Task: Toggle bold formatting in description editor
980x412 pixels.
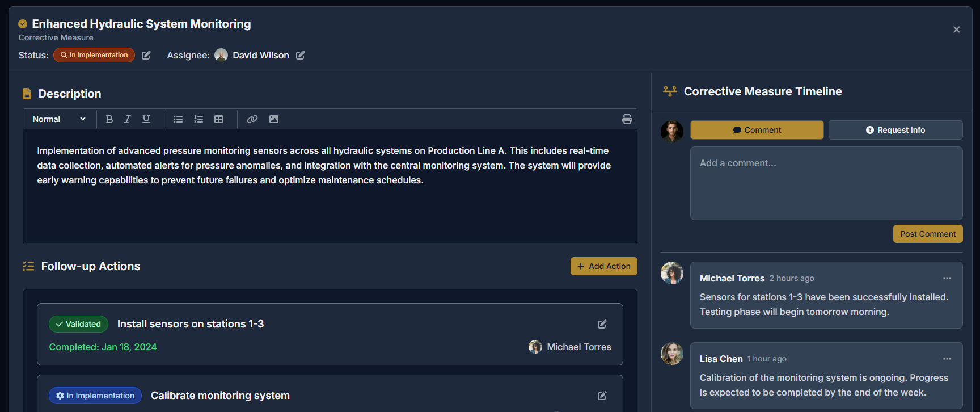Action: (109, 119)
